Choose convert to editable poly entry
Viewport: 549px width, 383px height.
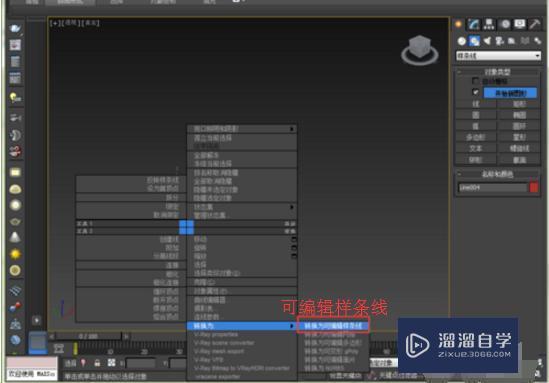point(333,342)
